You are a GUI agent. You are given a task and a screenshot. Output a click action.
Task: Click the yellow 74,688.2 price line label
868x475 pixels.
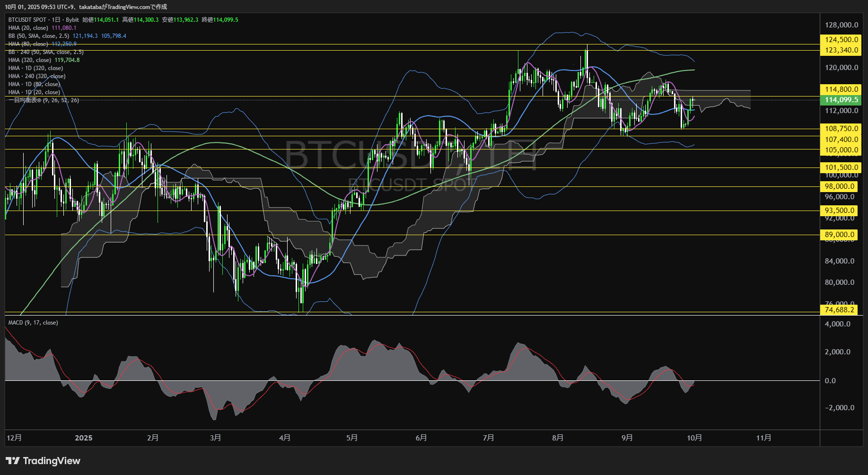coord(840,310)
